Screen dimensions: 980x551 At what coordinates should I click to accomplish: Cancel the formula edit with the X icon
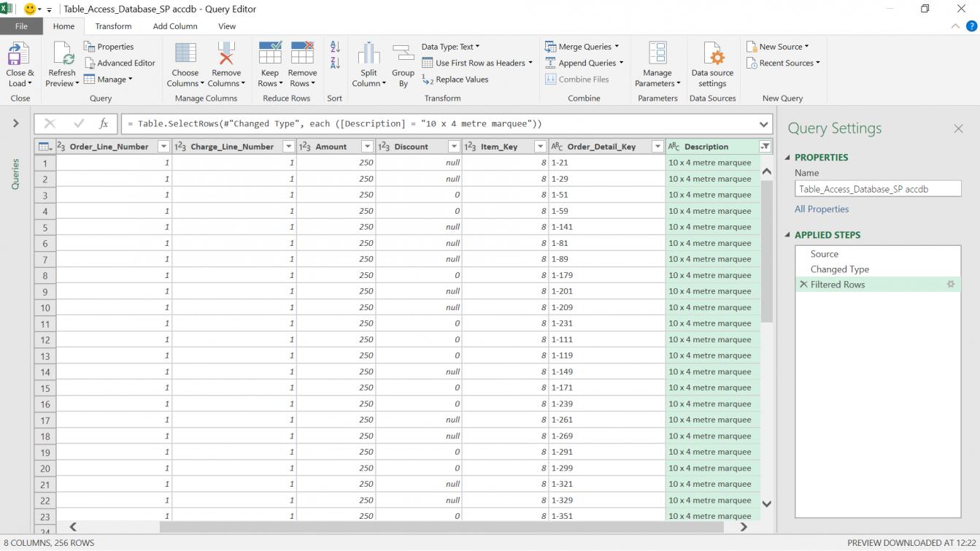[50, 124]
